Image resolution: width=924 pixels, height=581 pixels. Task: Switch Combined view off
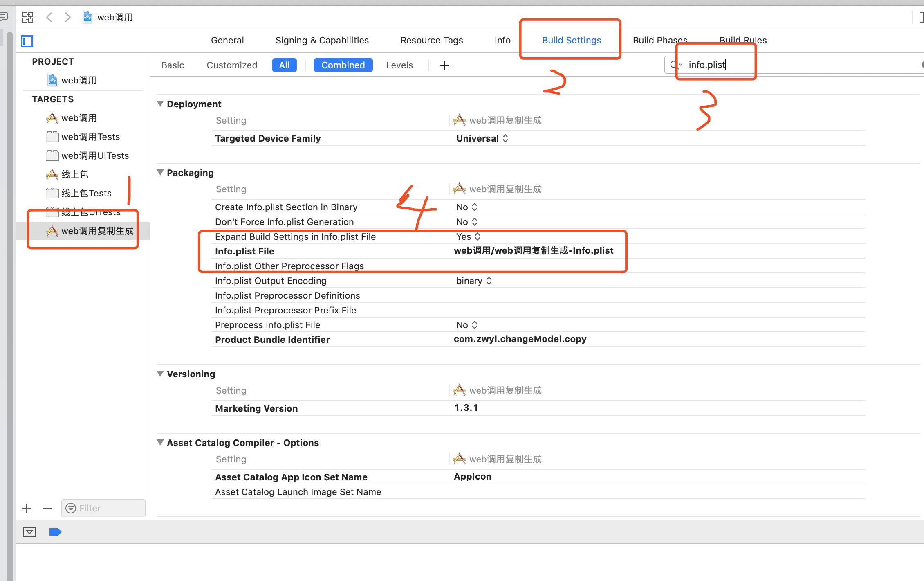click(343, 65)
